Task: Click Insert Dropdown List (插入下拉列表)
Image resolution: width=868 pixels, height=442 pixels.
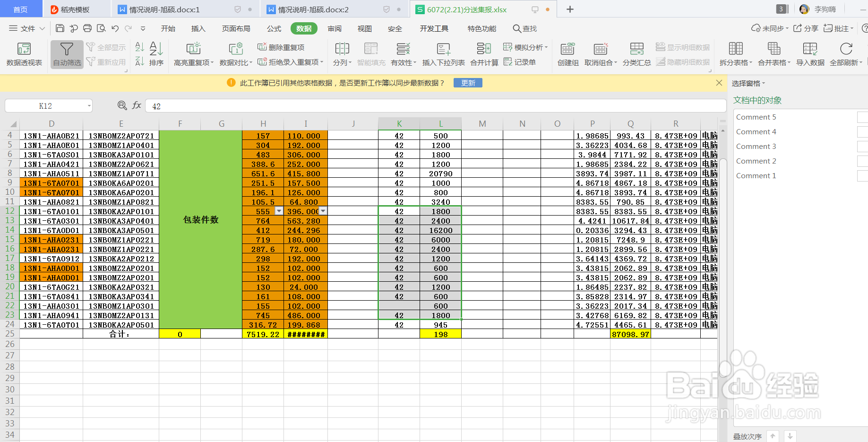Action: point(443,54)
